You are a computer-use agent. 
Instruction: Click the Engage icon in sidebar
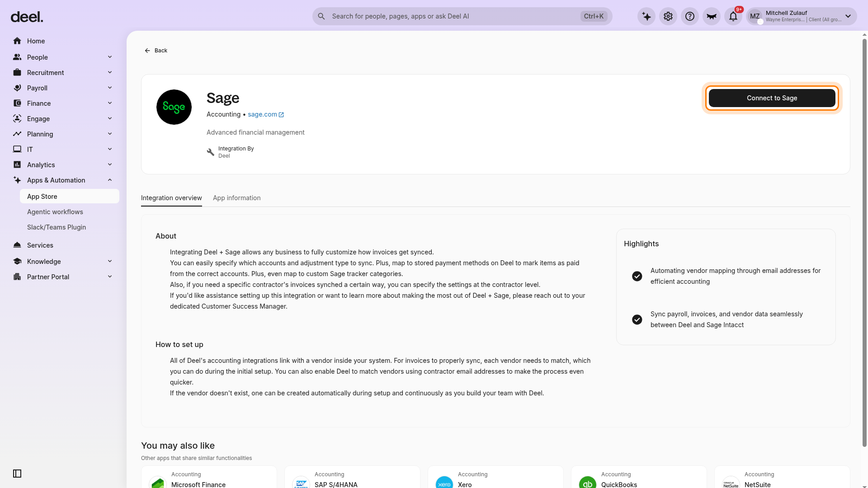tap(17, 119)
